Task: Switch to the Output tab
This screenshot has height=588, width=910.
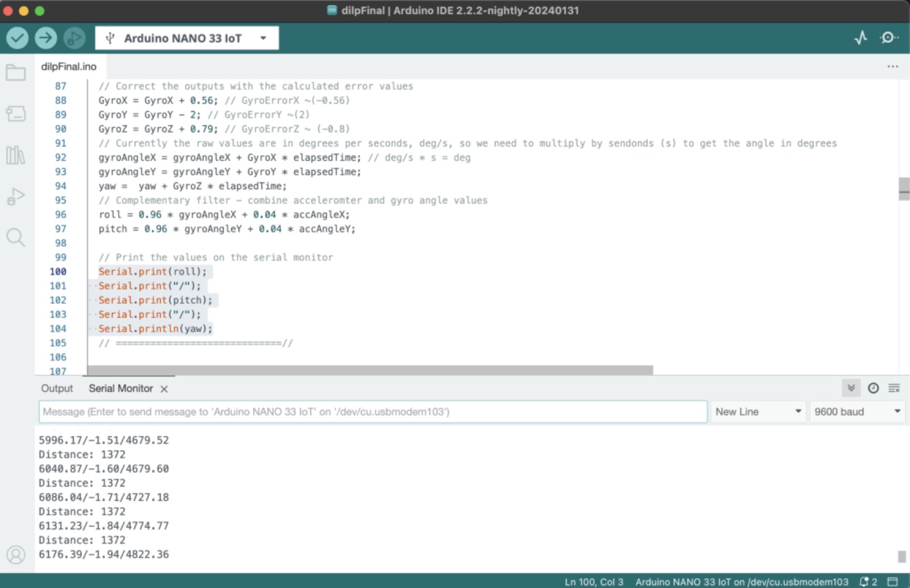Action: point(57,388)
